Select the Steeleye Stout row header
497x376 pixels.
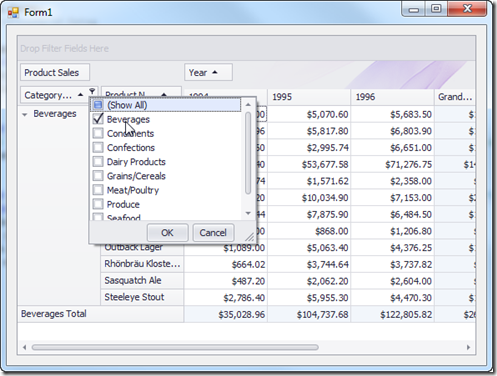coord(142,297)
